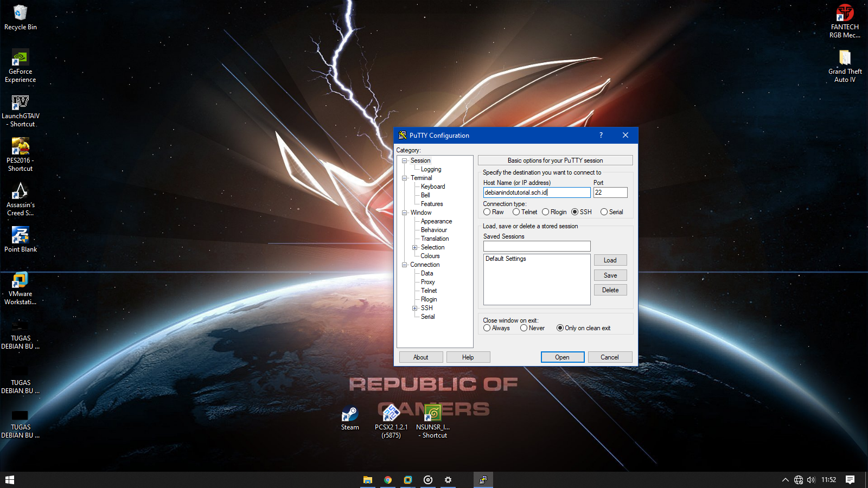
Task: Enable Always close window on exit
Action: point(487,328)
